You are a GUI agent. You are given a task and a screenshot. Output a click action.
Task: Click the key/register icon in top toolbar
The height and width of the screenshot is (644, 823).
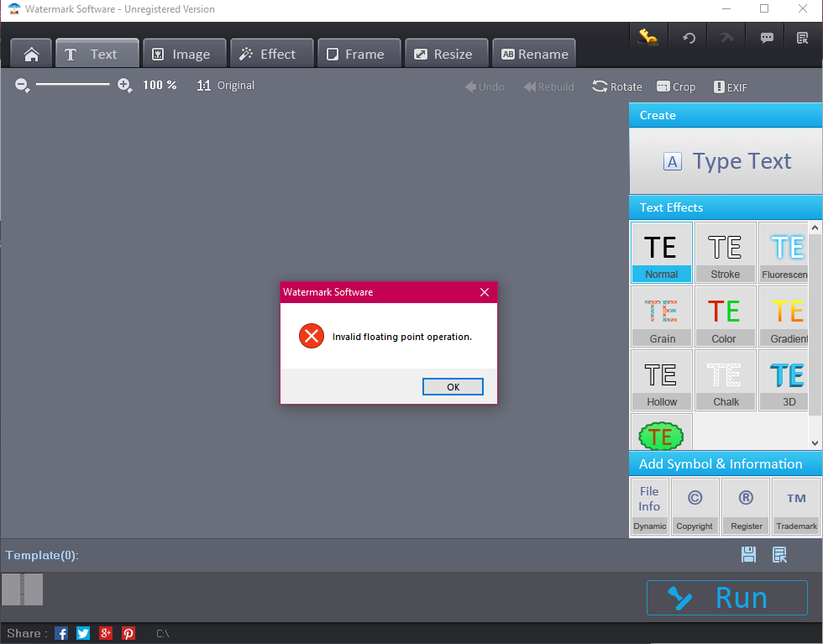[648, 37]
